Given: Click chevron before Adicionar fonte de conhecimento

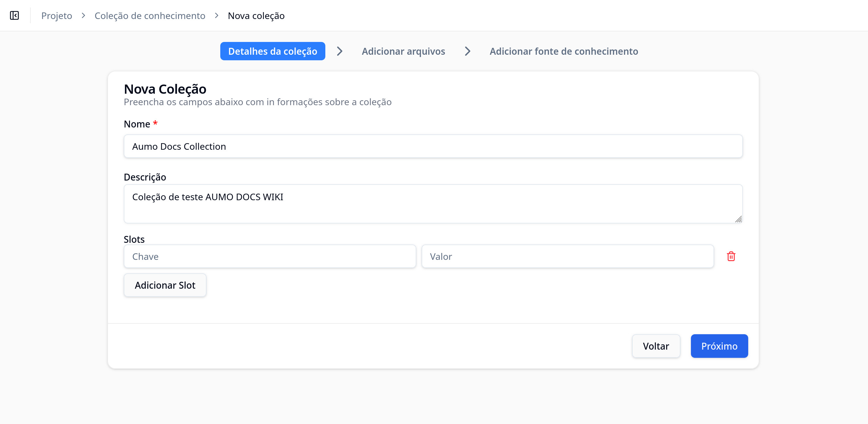Looking at the screenshot, I should pos(467,51).
